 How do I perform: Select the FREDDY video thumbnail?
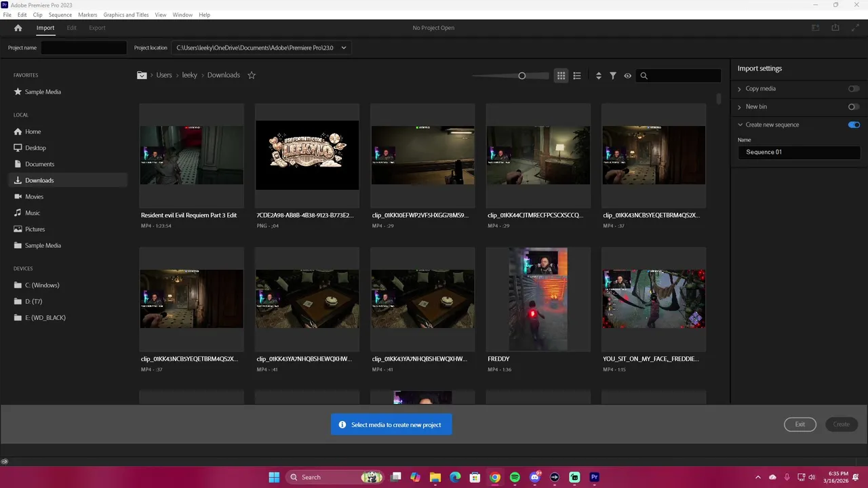tap(538, 299)
